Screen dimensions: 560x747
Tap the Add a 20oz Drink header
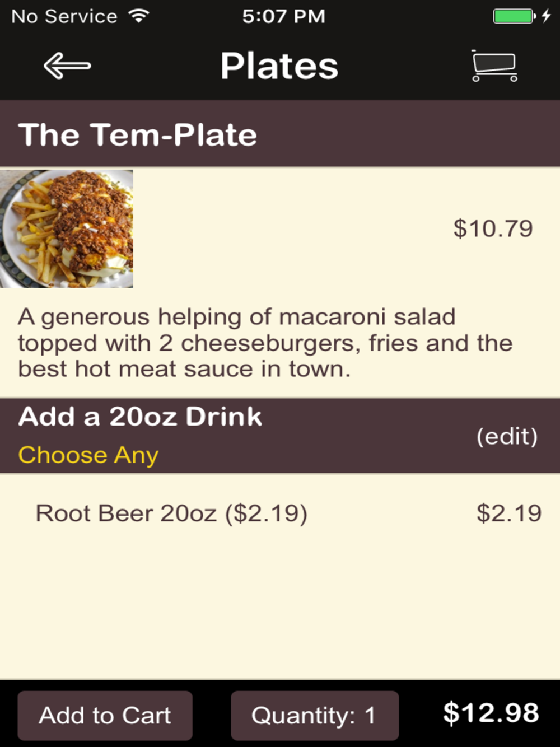pyautogui.click(x=140, y=417)
